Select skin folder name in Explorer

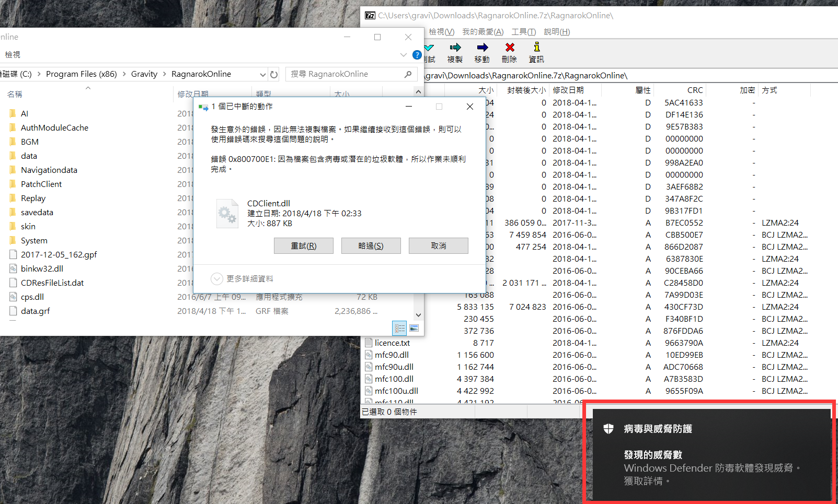(x=28, y=226)
